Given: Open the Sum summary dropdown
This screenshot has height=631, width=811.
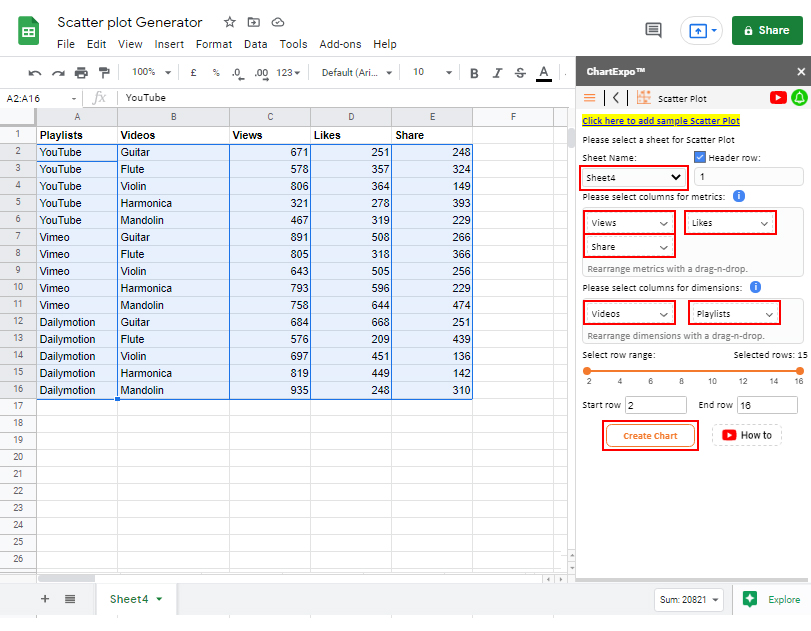Looking at the screenshot, I should coord(689,599).
